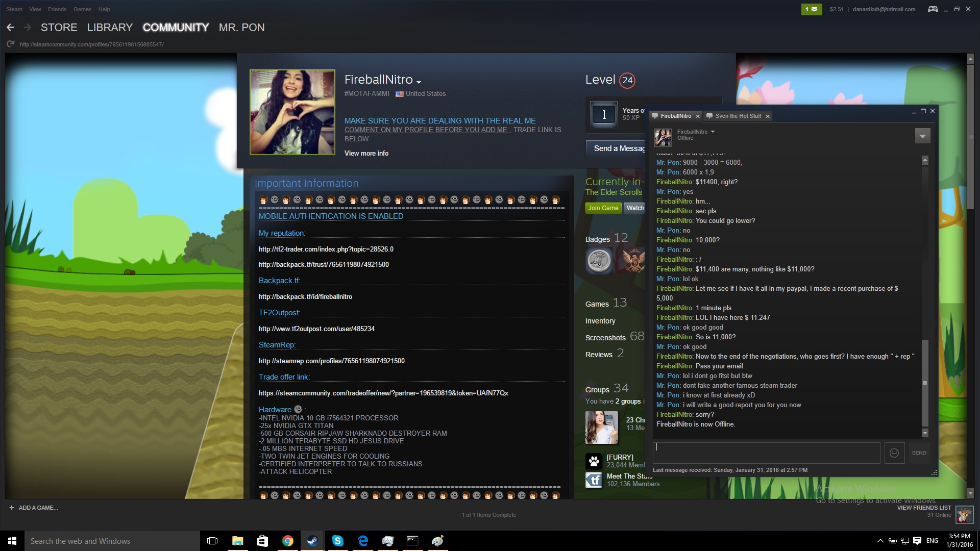Click the back navigation arrow
Image resolution: width=980 pixels, height=551 pixels.
pyautogui.click(x=10, y=28)
